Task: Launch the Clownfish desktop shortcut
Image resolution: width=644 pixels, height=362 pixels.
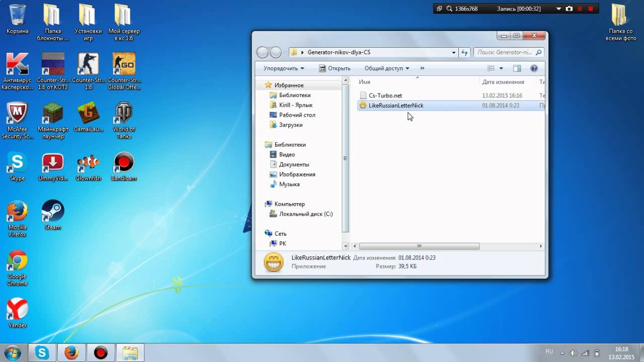Action: (88, 166)
